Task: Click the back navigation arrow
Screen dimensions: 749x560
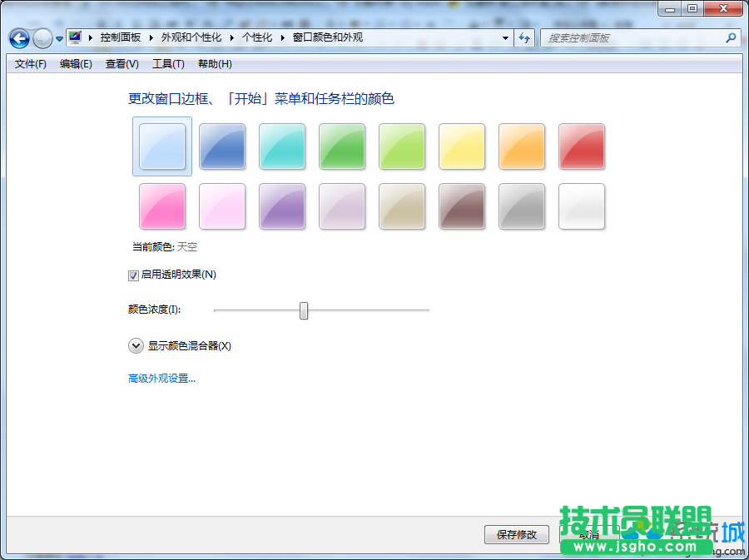Action: pos(18,38)
